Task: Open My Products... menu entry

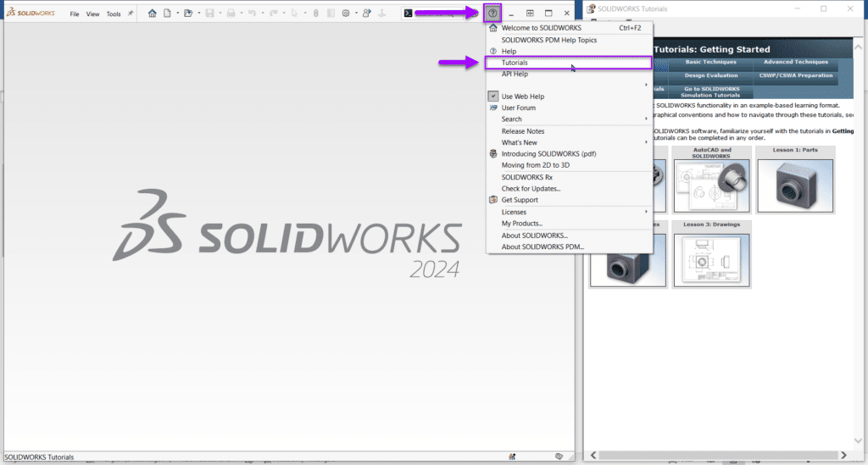Action: [x=569, y=224]
